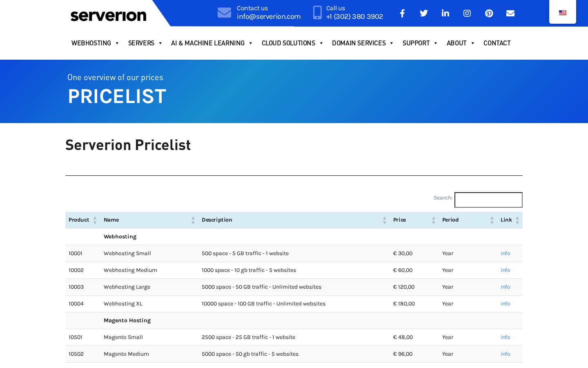Click the US flag language selector
The height and width of the screenshot is (368, 588).
click(563, 13)
